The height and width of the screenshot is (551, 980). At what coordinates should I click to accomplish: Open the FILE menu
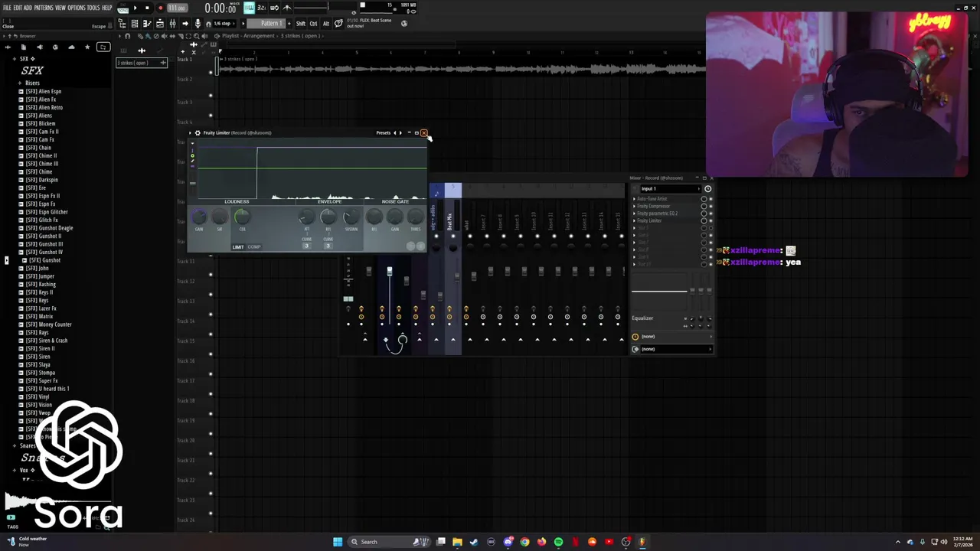pyautogui.click(x=7, y=8)
